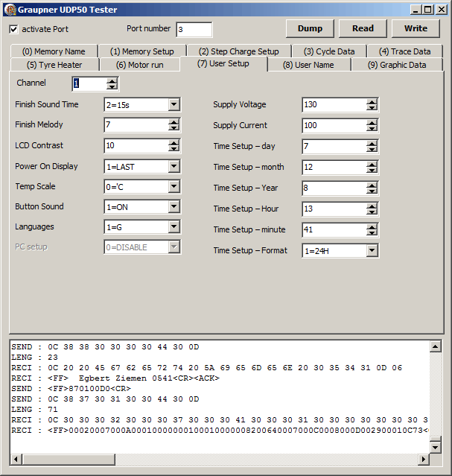Toggle the activate Port checkbox
This screenshot has width=452, height=476.
(13, 30)
